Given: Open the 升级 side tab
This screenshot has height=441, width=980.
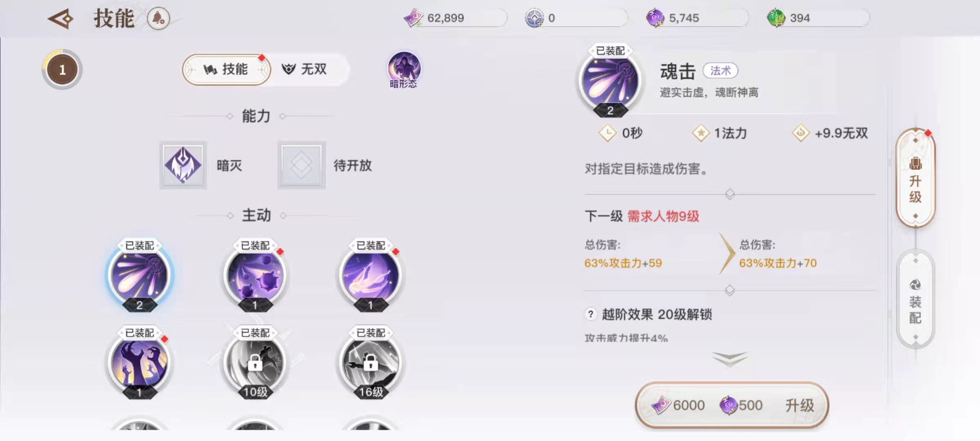Looking at the screenshot, I should (x=915, y=178).
